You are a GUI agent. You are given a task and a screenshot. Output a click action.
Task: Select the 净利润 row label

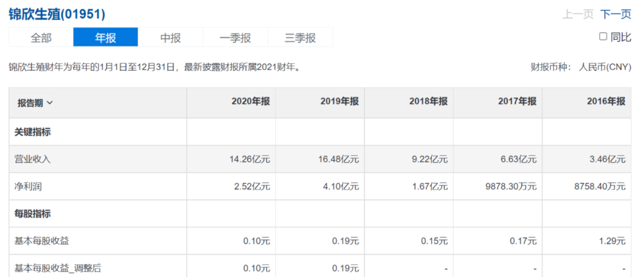point(29,186)
